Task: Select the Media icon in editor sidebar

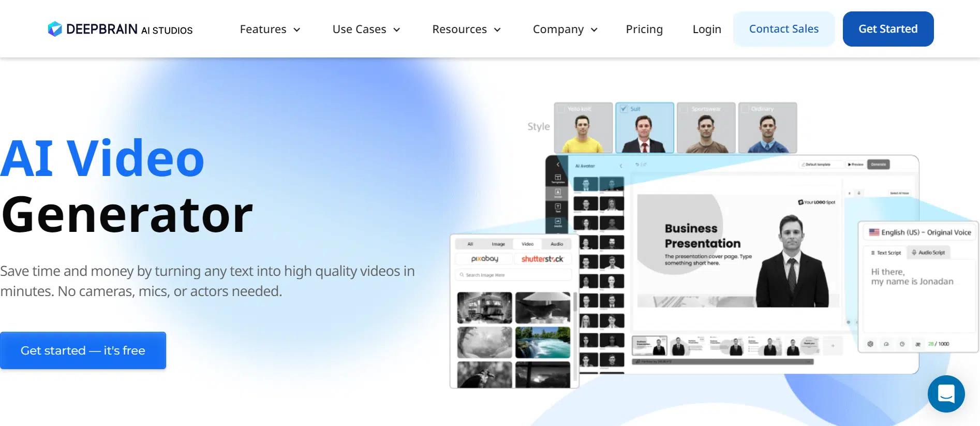Action: (x=558, y=223)
